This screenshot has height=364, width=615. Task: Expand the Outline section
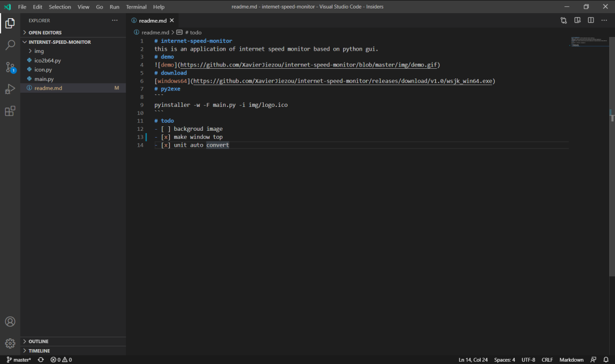pos(73,341)
